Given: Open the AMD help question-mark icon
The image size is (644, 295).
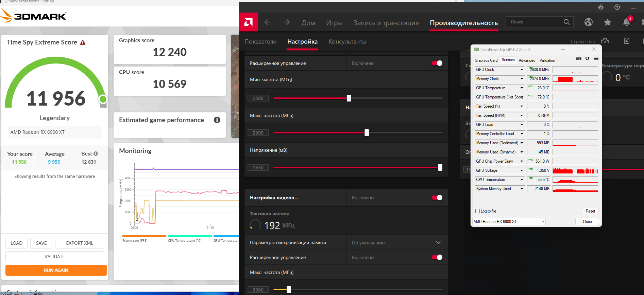Looking at the screenshot, I should 617,7.
